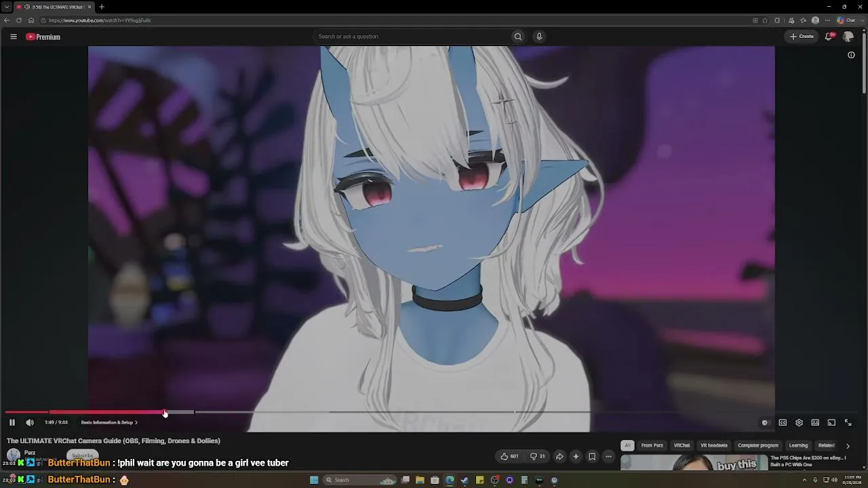This screenshot has height=488, width=868.
Task: Open the Windows Start menu
Action: pos(314,480)
